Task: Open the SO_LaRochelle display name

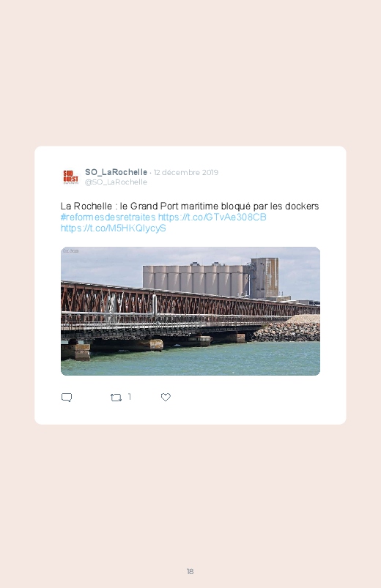Action: pos(116,172)
